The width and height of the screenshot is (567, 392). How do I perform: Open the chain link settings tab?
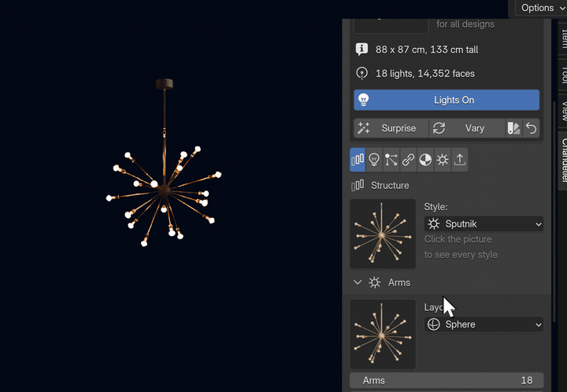coord(408,159)
